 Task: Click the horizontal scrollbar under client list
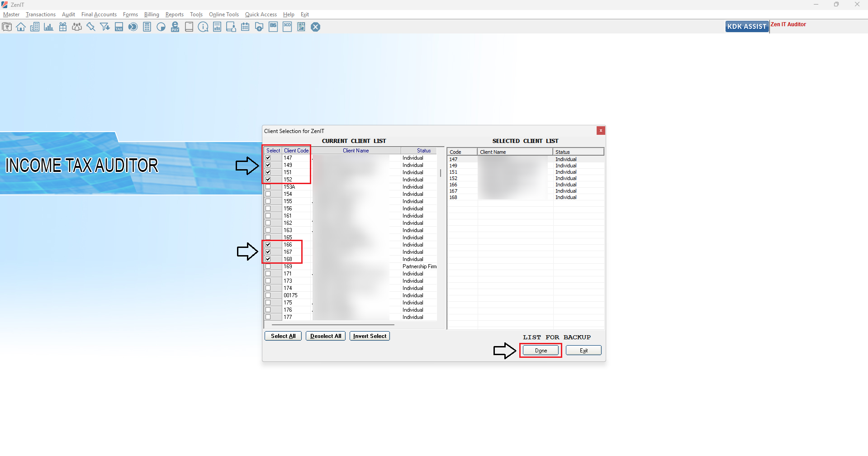click(332, 324)
